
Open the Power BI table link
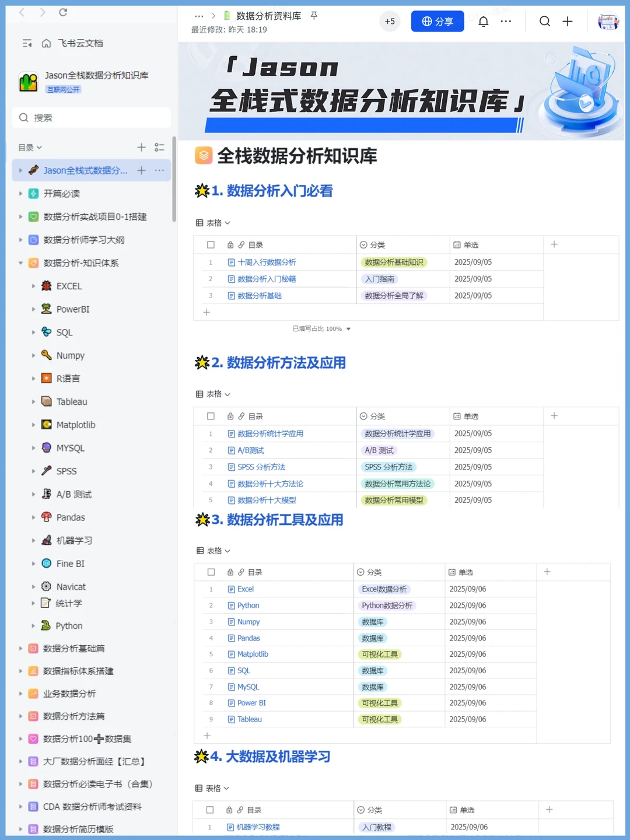251,703
